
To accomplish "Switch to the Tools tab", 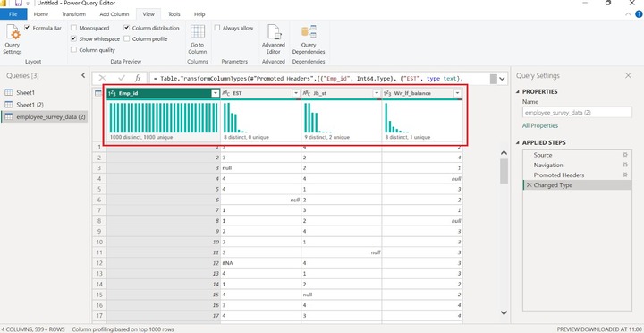I will pyautogui.click(x=174, y=14).
